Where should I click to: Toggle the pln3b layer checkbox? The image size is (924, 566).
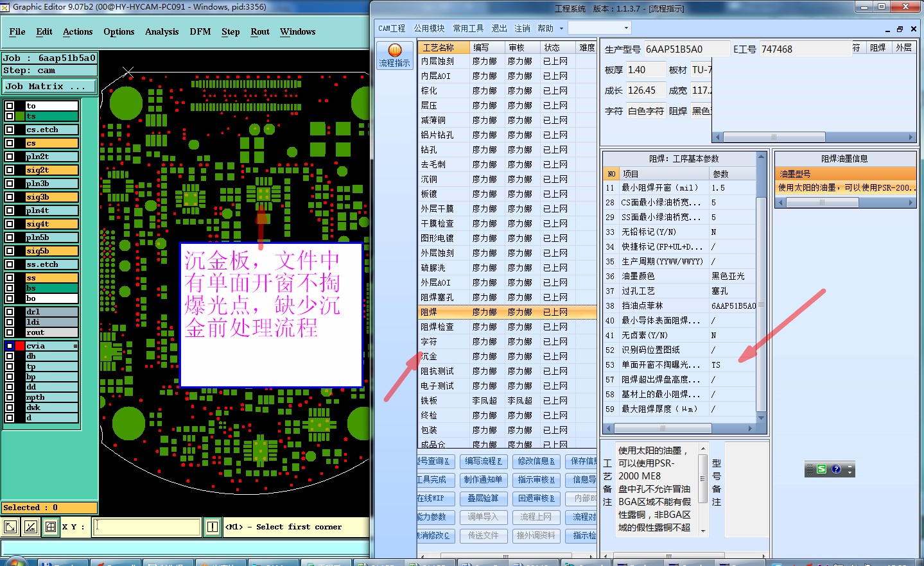(x=10, y=184)
